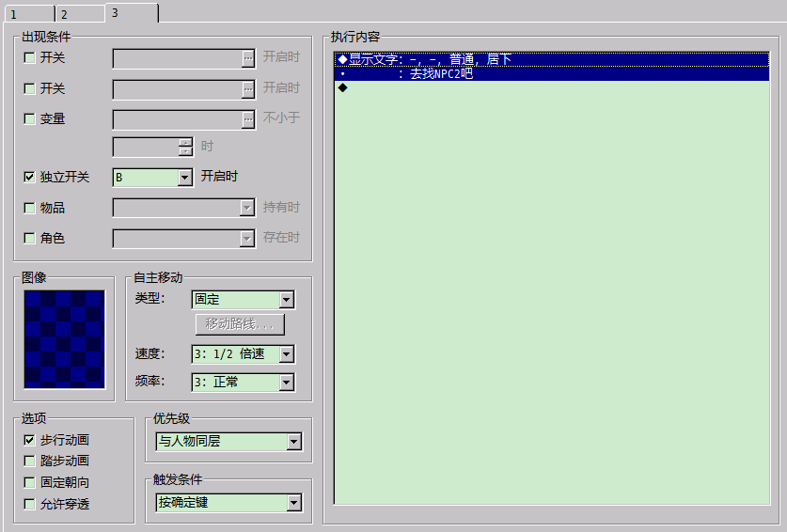Screen dimensions: 787x532
Task: Select event page tab 3
Action: click(x=132, y=13)
